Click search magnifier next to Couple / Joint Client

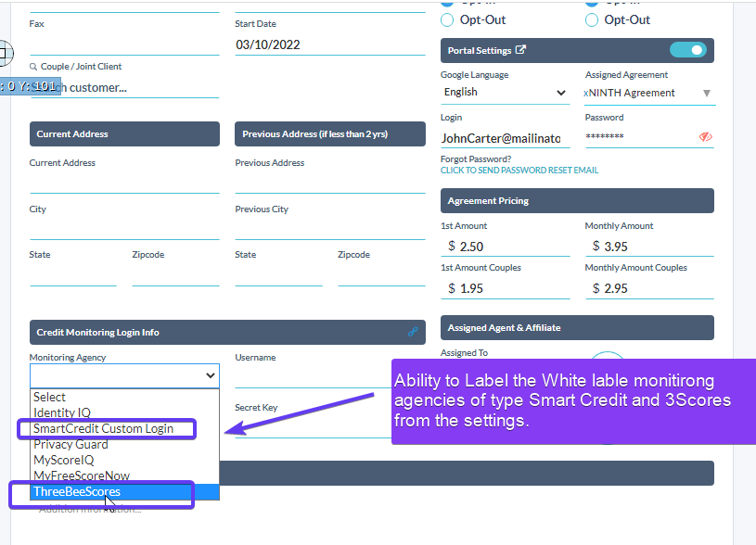click(33, 67)
